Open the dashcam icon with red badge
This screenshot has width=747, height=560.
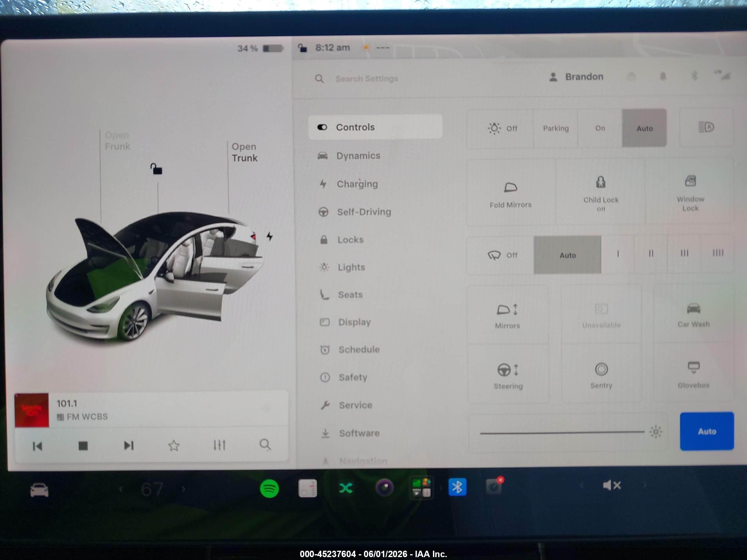(494, 486)
